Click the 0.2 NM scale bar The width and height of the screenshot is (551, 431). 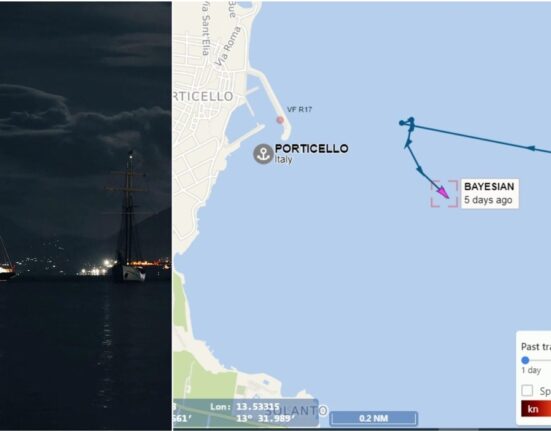tap(374, 418)
